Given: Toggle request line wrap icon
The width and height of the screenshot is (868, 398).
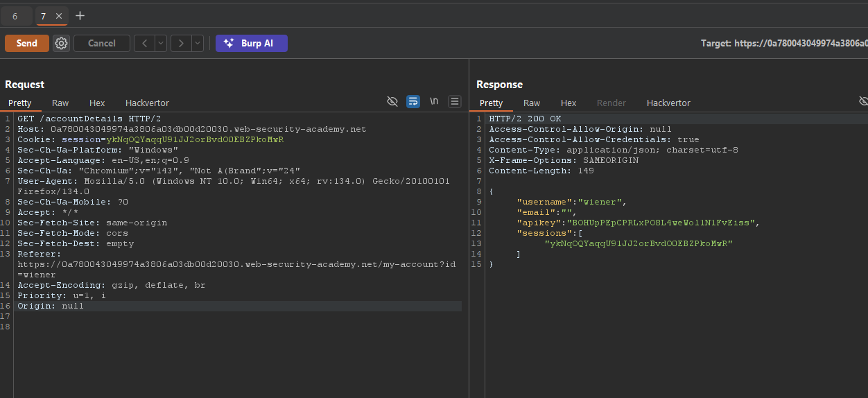Looking at the screenshot, I should (413, 101).
